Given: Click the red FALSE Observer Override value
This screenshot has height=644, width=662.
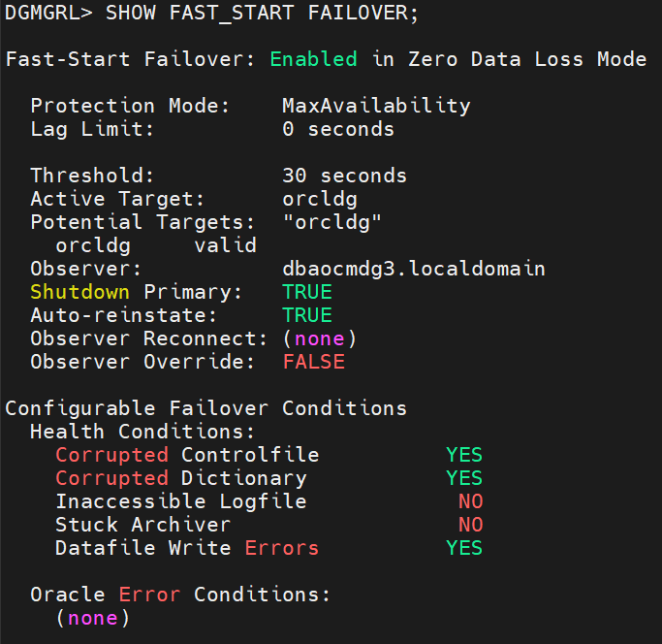Looking at the screenshot, I should point(314,362).
